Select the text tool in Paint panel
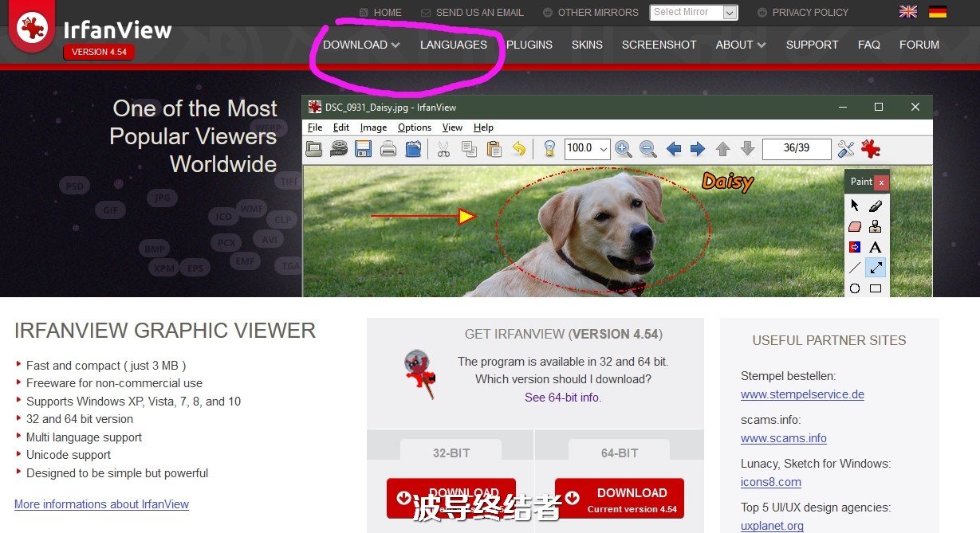The height and width of the screenshot is (533, 980). coord(876,247)
